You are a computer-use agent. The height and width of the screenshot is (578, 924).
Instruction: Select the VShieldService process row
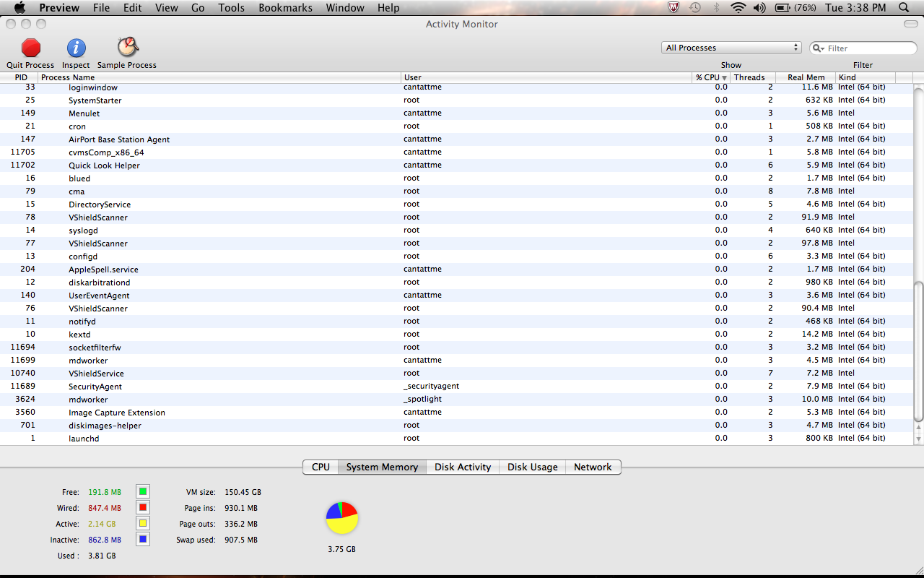click(x=457, y=374)
